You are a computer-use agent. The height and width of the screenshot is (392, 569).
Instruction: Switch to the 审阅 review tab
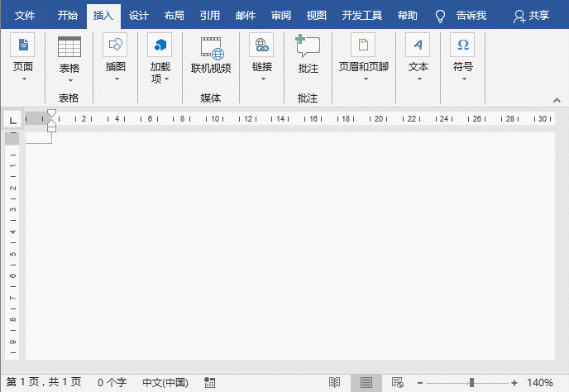[281, 16]
